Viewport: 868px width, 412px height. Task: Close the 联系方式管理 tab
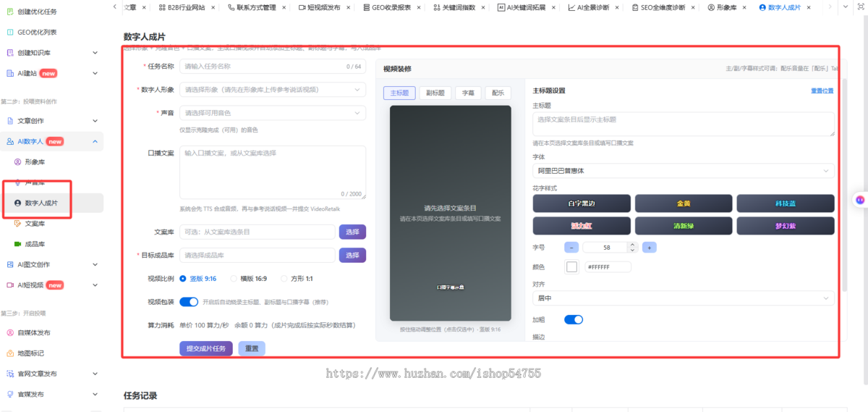[x=284, y=7]
